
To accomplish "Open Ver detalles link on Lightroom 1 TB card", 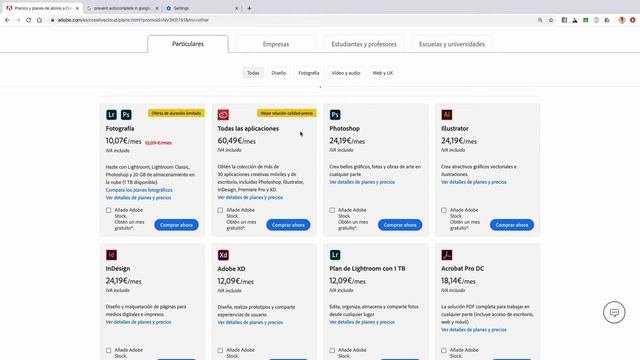I will 362,322.
